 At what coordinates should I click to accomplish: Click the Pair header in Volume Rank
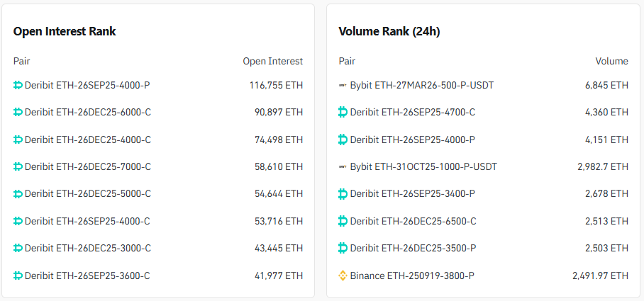pyautogui.click(x=347, y=61)
